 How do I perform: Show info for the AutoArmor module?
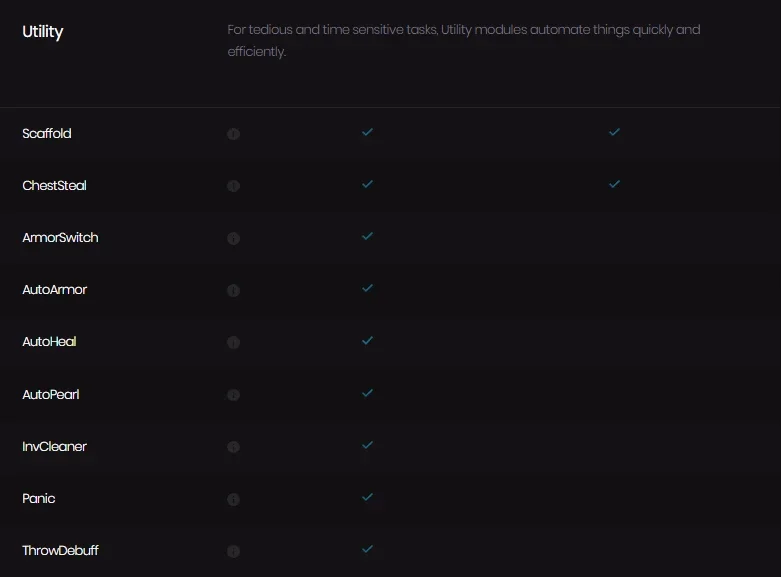(233, 290)
